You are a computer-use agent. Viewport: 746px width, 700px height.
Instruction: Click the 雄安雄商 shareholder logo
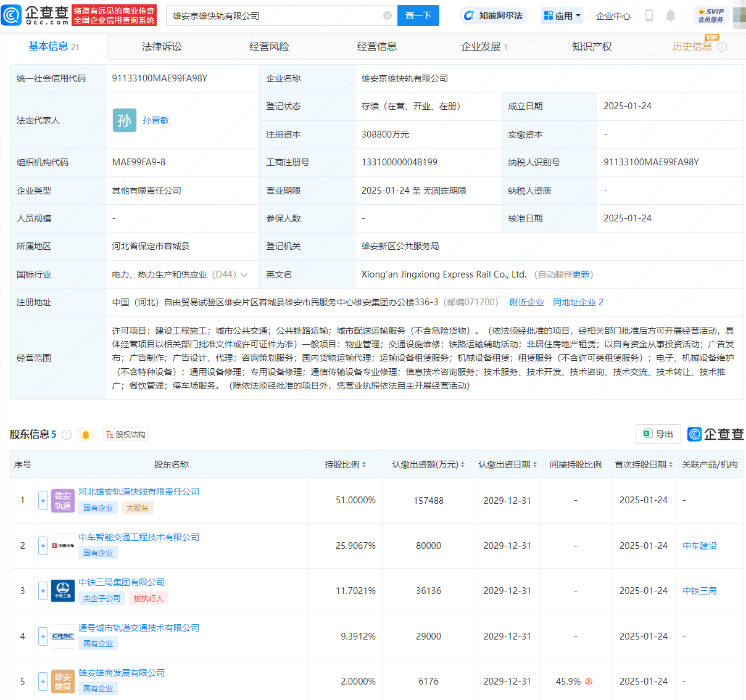click(63, 681)
